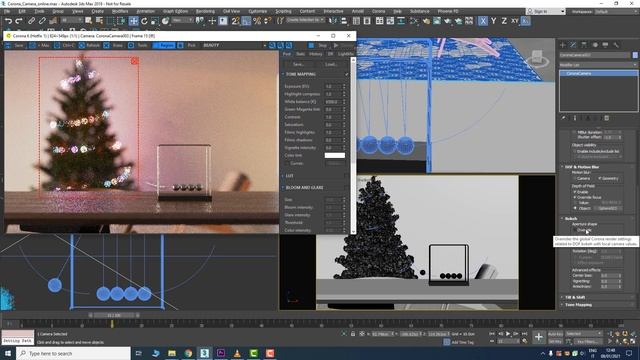The height and width of the screenshot is (360, 640).
Task: Click the configure modifier sets icon
Action: tap(607, 118)
